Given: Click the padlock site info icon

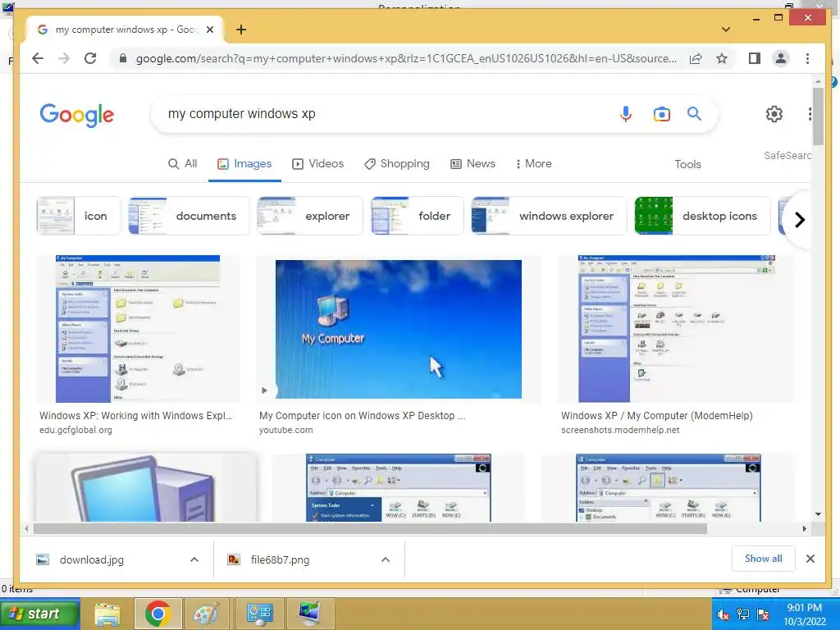Looking at the screenshot, I should [123, 58].
